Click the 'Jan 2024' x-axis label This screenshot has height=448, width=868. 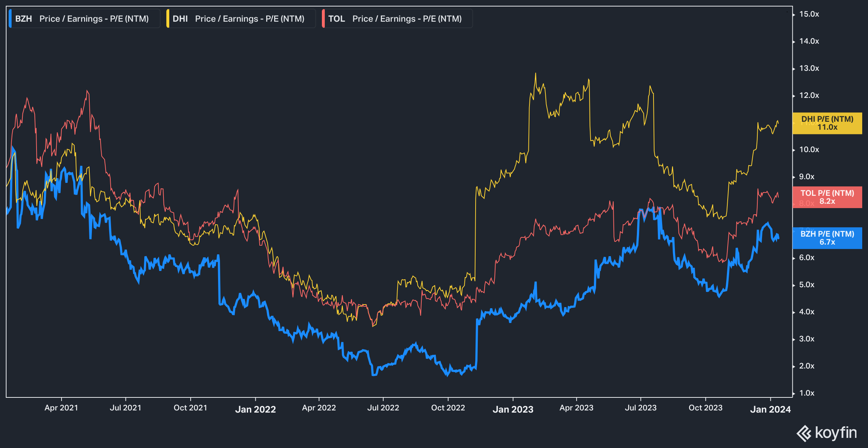point(770,409)
